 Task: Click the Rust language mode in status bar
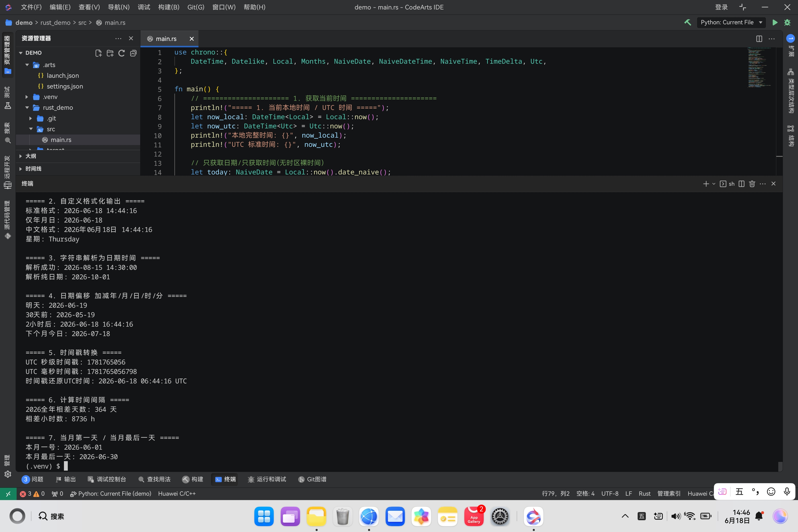pyautogui.click(x=645, y=494)
